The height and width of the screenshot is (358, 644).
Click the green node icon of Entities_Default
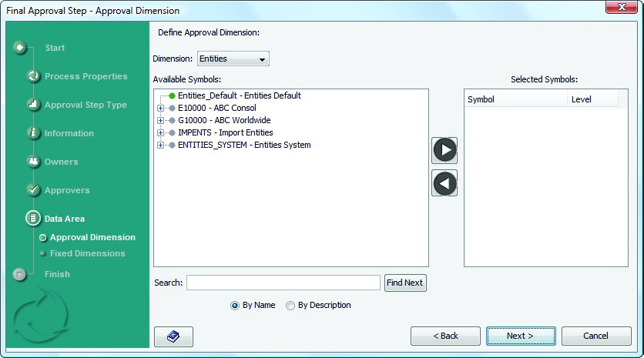pyautogui.click(x=172, y=95)
